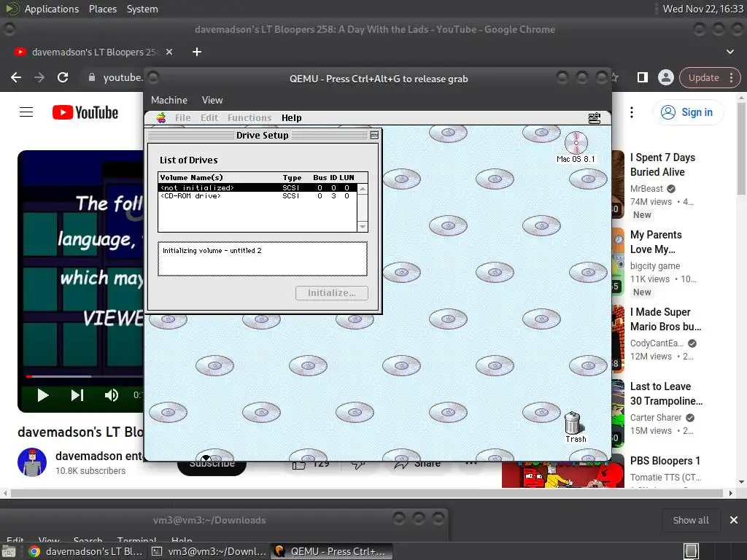
Task: Skip to next video
Action: pos(77,395)
